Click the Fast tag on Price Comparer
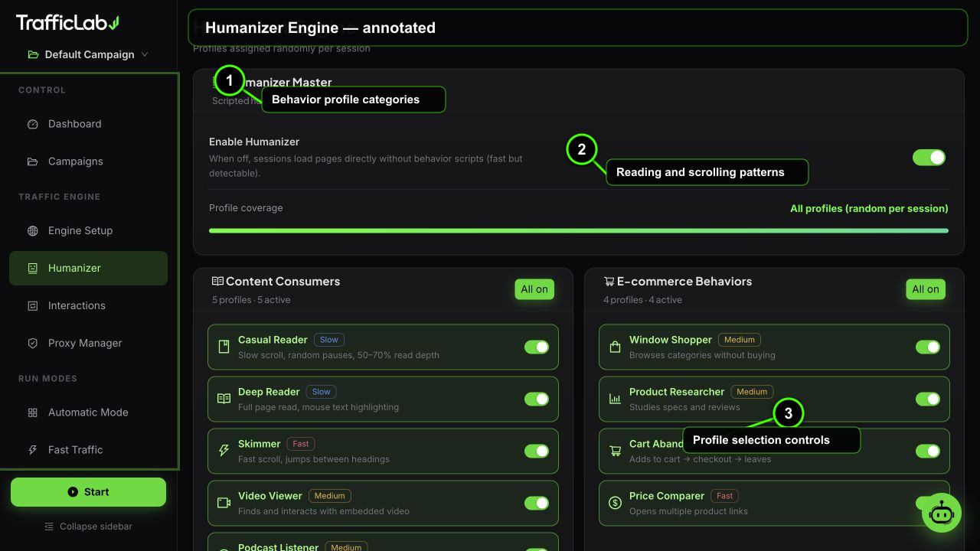The height and width of the screenshot is (551, 980). [x=725, y=496]
